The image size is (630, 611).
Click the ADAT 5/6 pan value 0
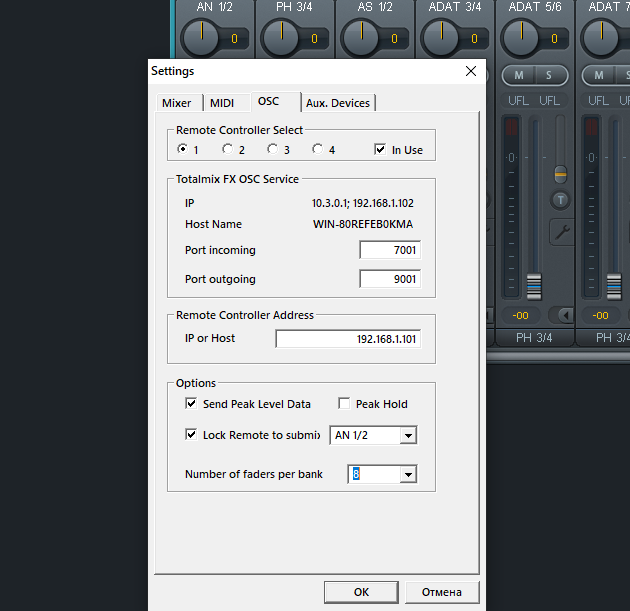tap(554, 39)
